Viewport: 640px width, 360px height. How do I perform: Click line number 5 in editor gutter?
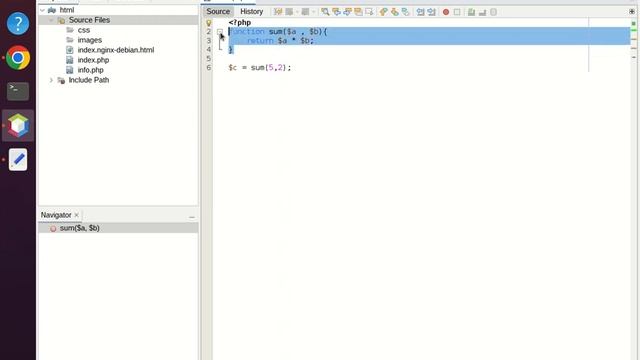[x=209, y=58]
